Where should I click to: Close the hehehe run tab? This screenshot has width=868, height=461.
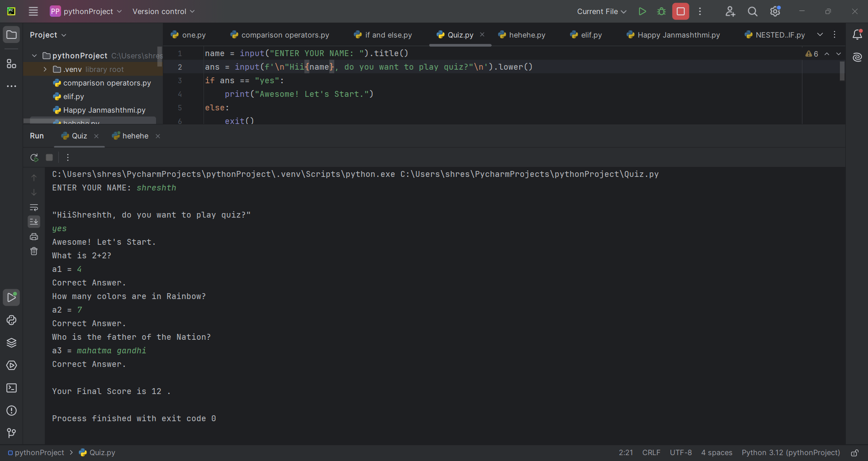click(x=158, y=136)
